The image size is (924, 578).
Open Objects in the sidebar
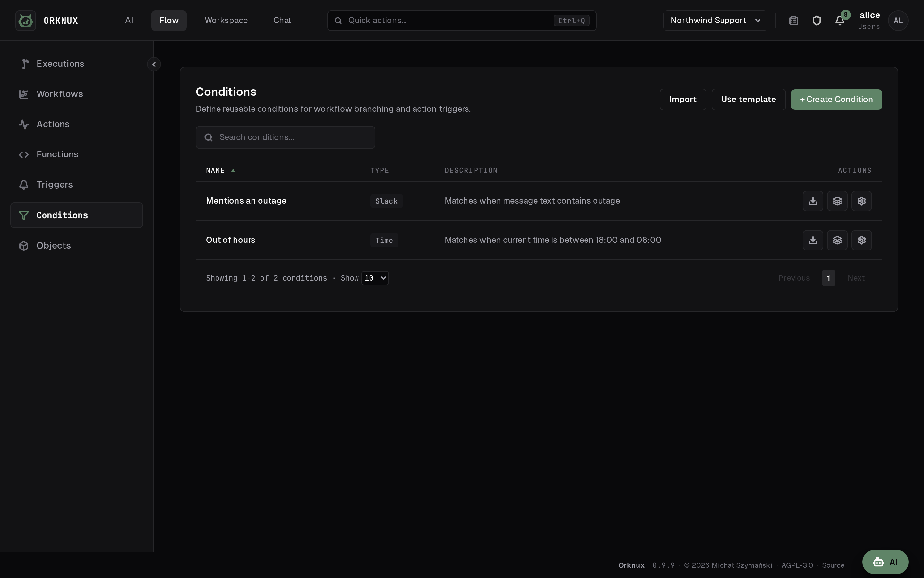(76, 245)
